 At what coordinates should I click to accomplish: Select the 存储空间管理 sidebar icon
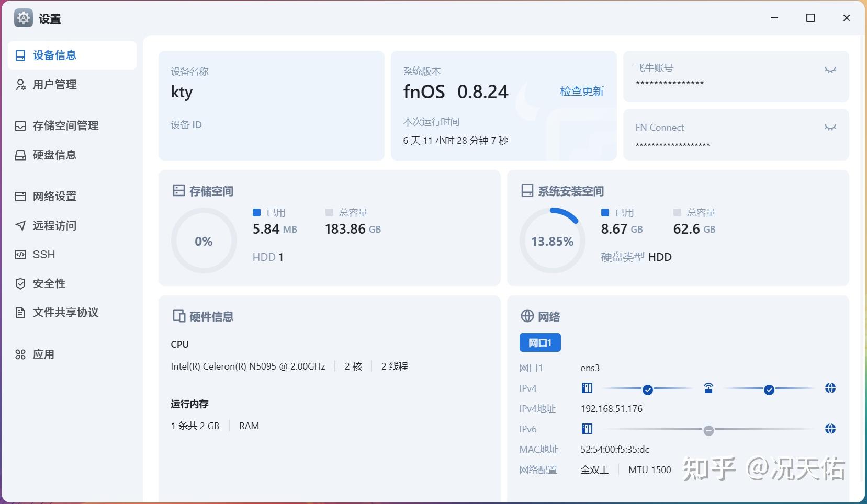click(20, 125)
